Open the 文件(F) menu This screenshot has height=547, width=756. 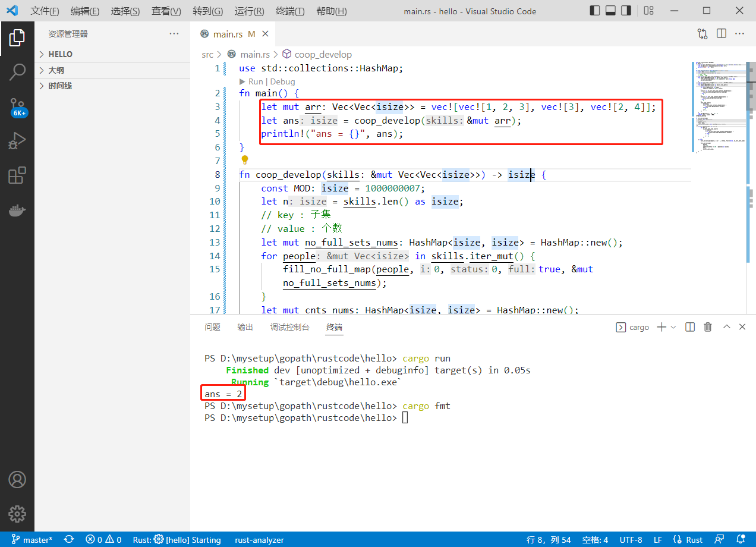pos(45,11)
